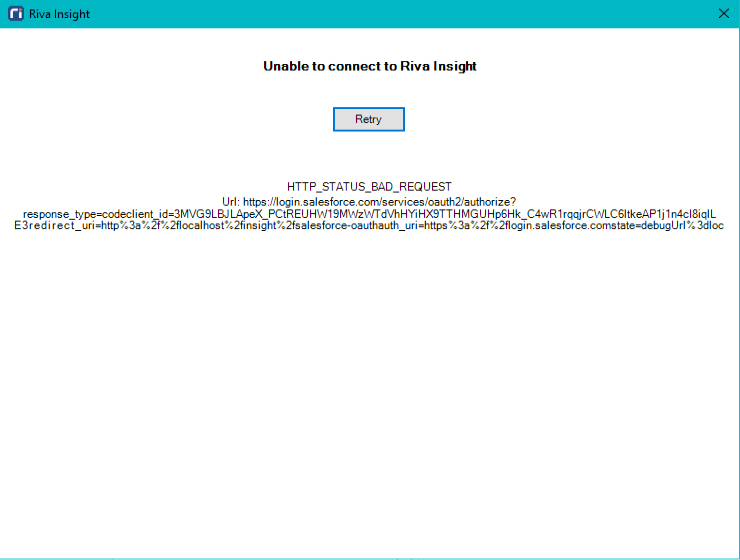Click blank area between Retry and error code
Screen dimensions: 740x560
369,157
